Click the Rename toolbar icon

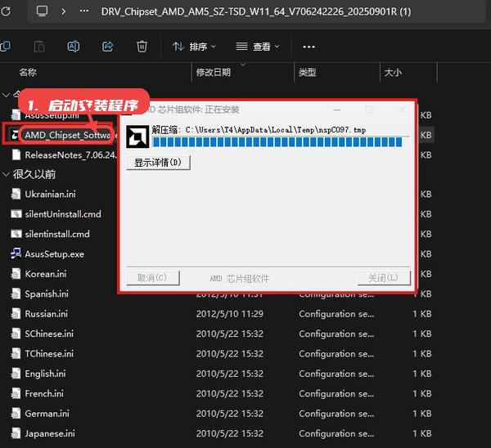[74, 47]
